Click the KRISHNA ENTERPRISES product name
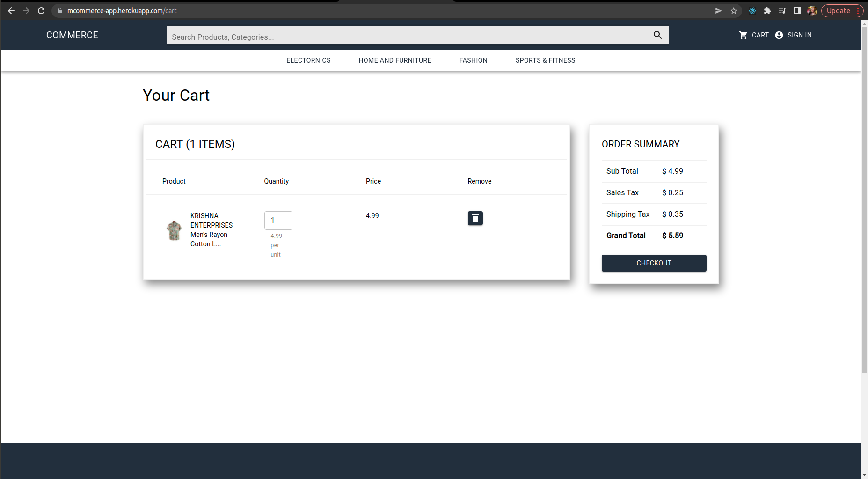868x479 pixels. [211, 230]
